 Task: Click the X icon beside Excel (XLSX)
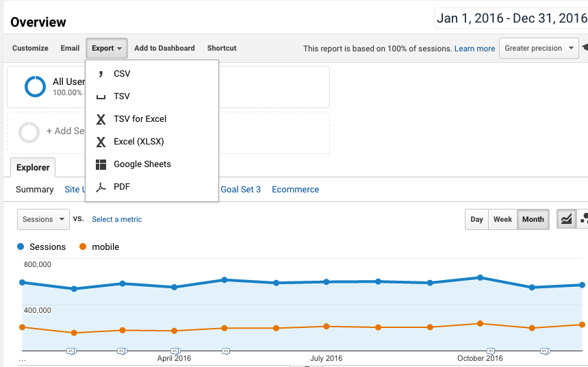101,142
